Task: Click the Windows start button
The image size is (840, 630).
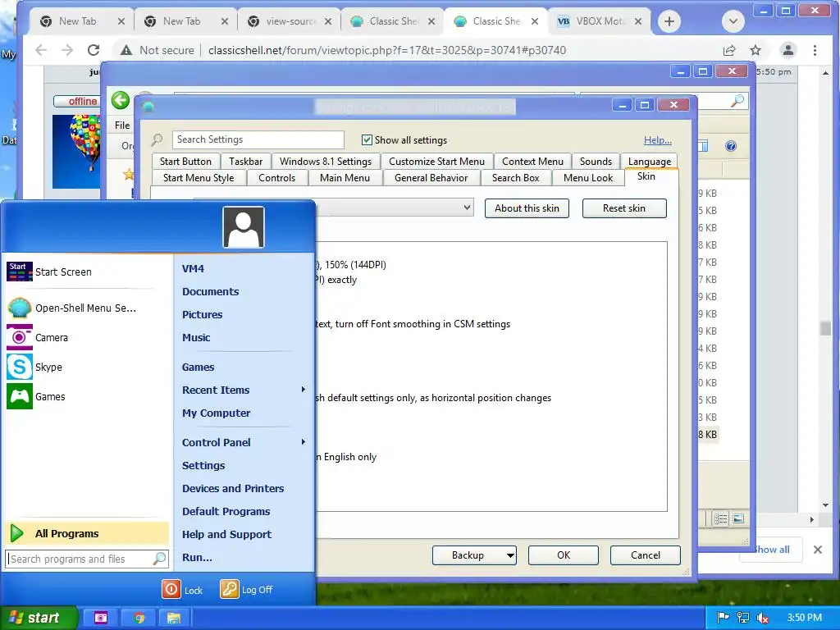Action: tap(38, 618)
